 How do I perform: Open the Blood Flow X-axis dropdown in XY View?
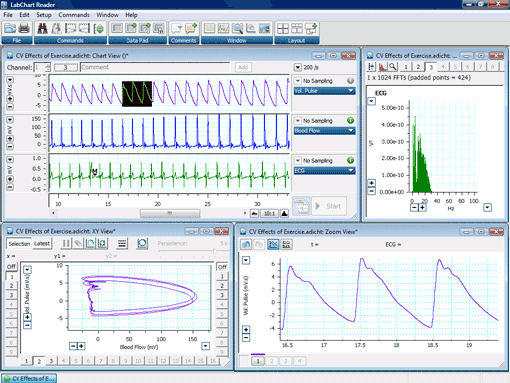[206, 346]
